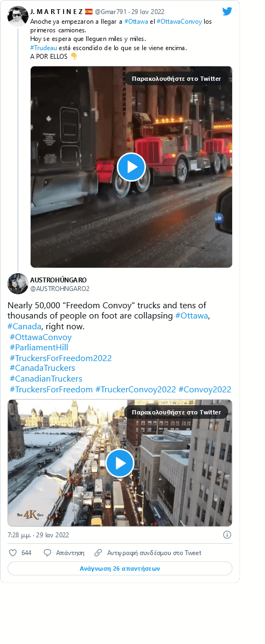Click Ανάγνωση 26 απαντήσεων button

120,569
